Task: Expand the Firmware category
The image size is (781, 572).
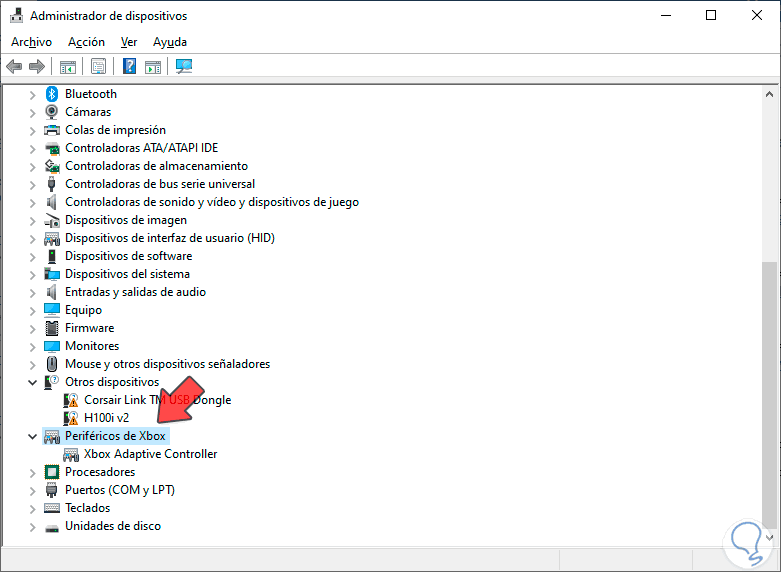Action: [x=32, y=329]
